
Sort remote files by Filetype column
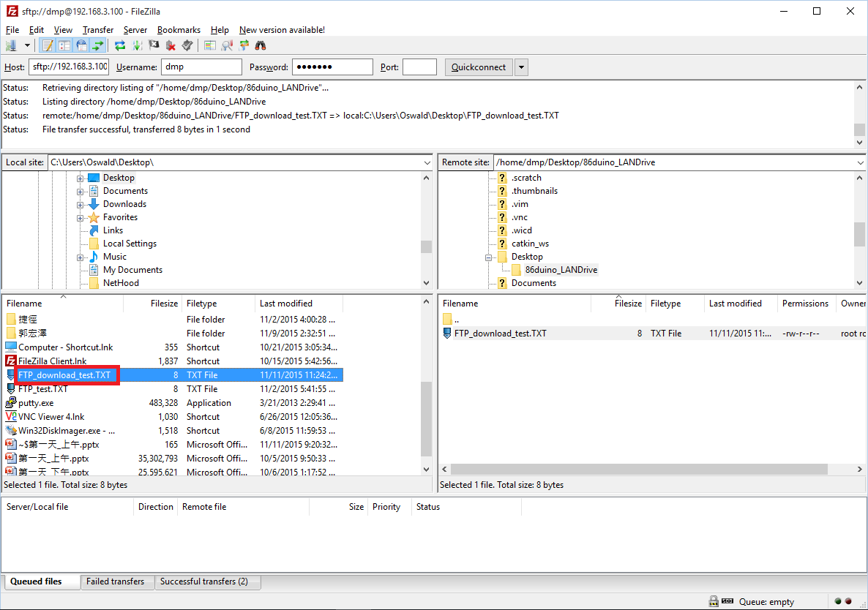coord(674,304)
